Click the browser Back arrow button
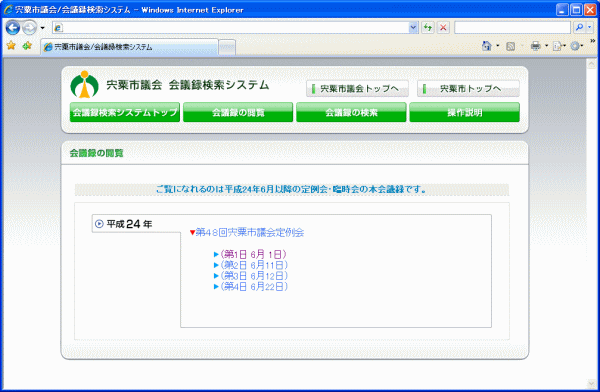 point(13,28)
